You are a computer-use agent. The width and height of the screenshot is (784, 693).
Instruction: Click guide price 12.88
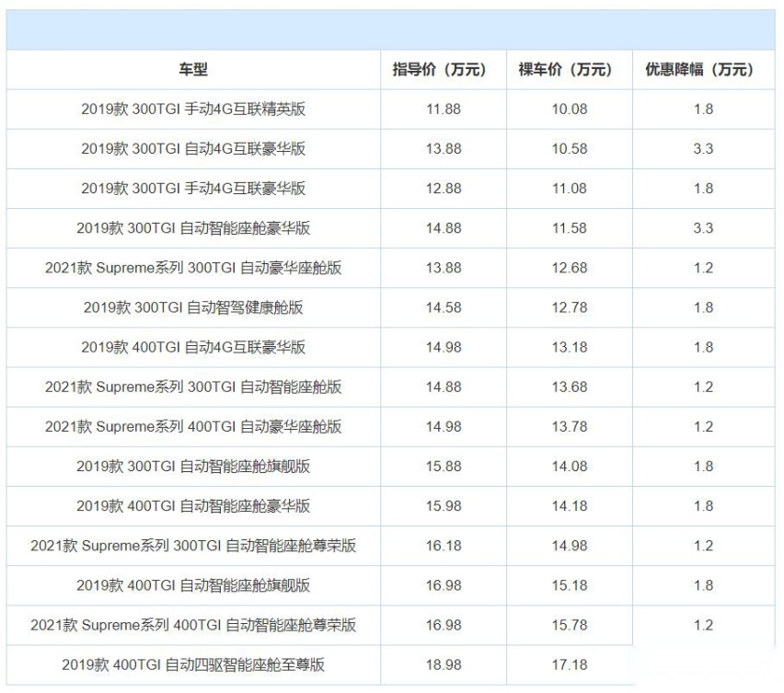pyautogui.click(x=444, y=189)
